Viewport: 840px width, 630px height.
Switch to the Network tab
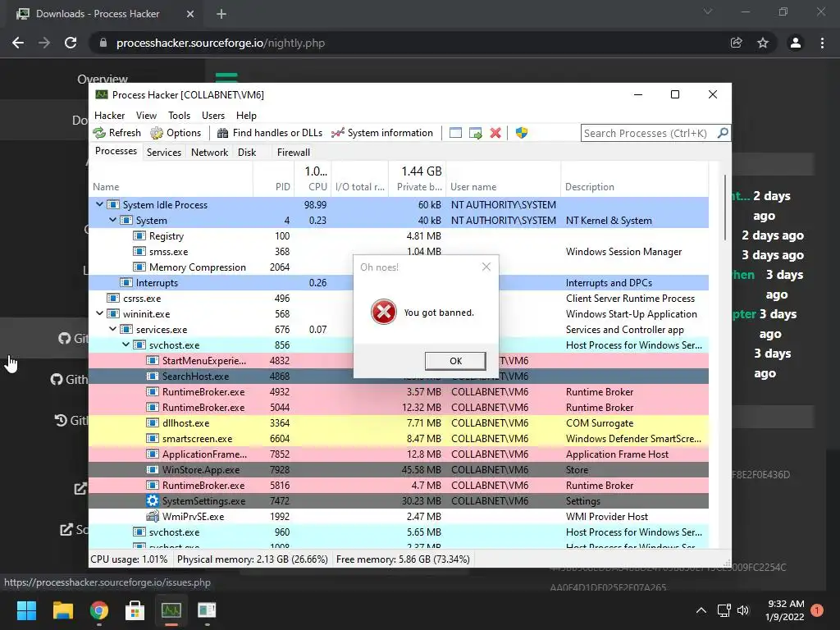[x=209, y=152]
